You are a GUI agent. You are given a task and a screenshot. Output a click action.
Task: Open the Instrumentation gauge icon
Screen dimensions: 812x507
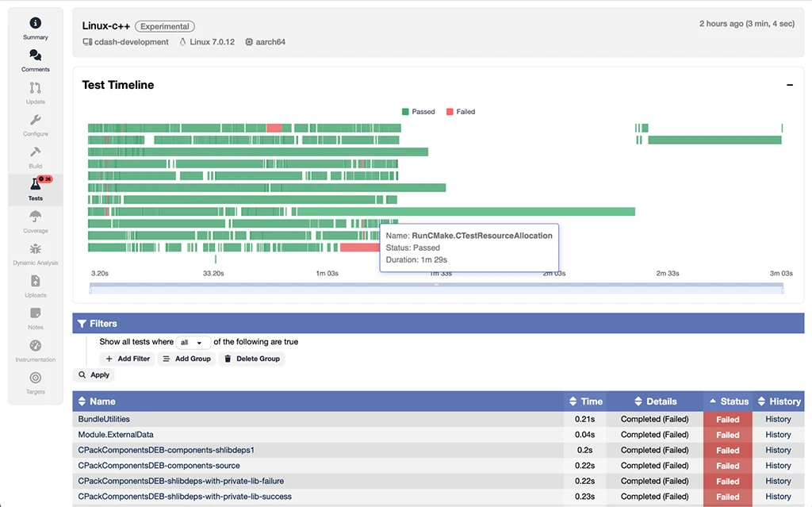pyautogui.click(x=35, y=345)
